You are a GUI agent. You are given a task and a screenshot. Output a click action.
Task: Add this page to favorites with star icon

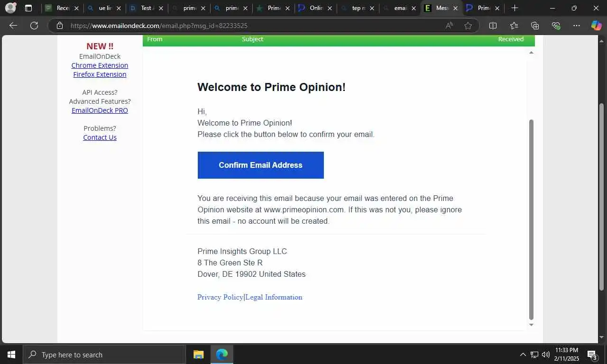click(468, 26)
